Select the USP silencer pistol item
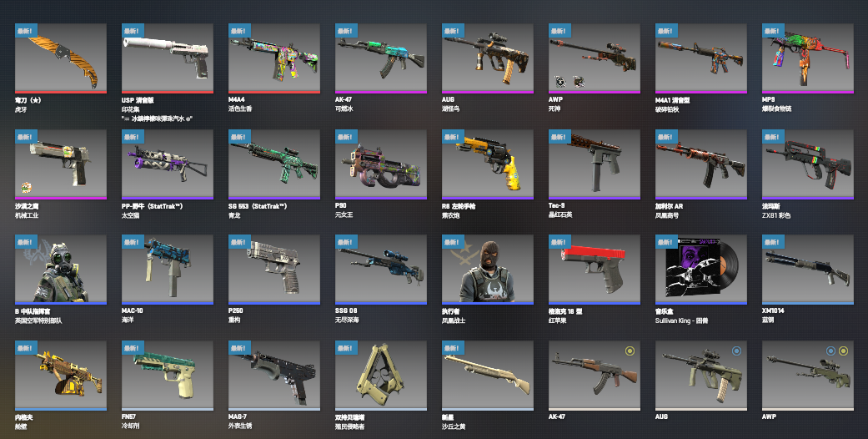 (167, 58)
